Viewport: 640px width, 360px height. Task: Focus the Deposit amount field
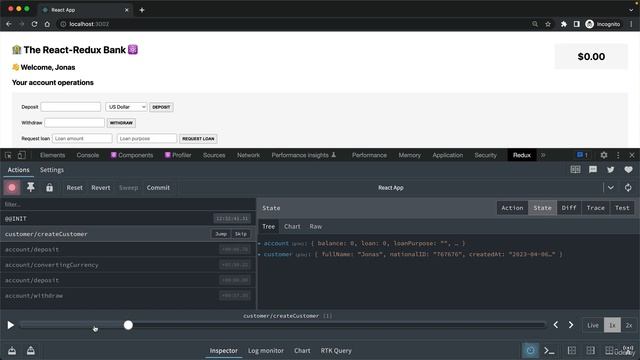click(71, 107)
